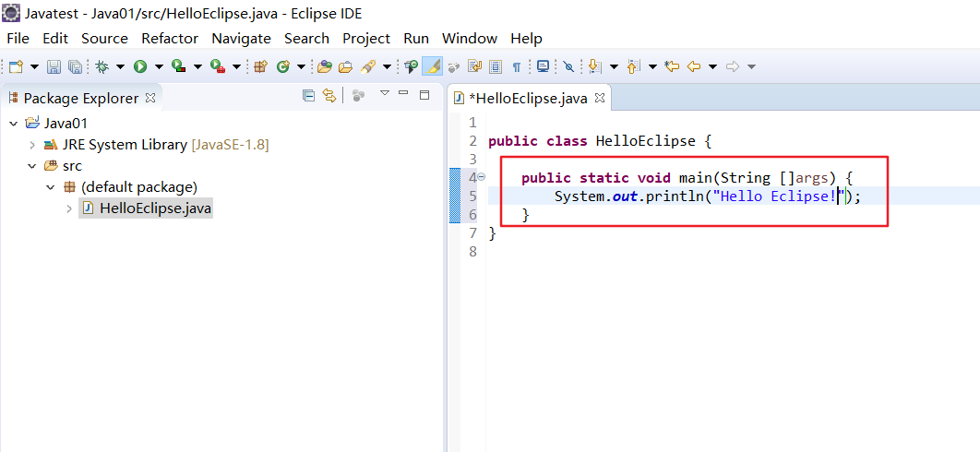
Task: Click the Previous Annotation up-arrow icon
Action: click(x=633, y=66)
